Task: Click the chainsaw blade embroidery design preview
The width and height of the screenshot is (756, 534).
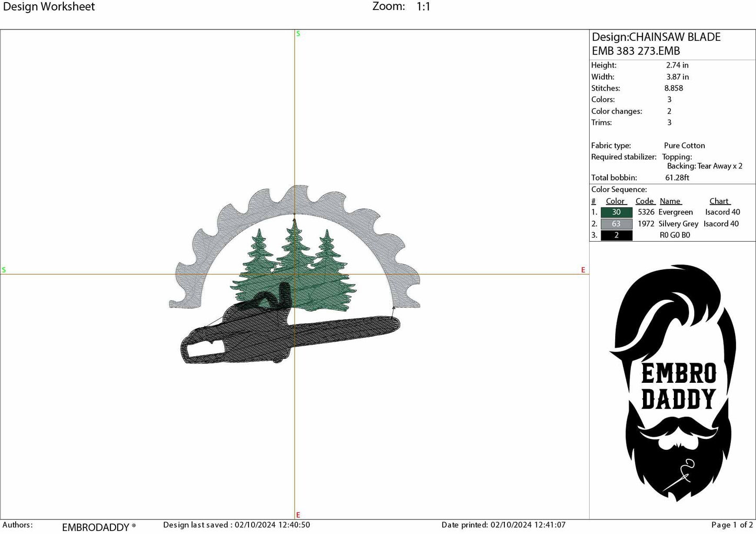Action: 295,275
